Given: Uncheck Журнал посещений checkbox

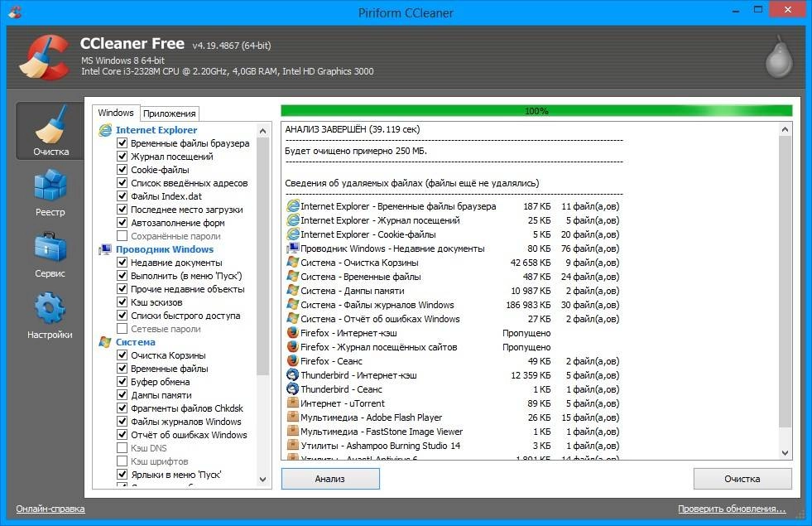Looking at the screenshot, I should click(x=123, y=156).
